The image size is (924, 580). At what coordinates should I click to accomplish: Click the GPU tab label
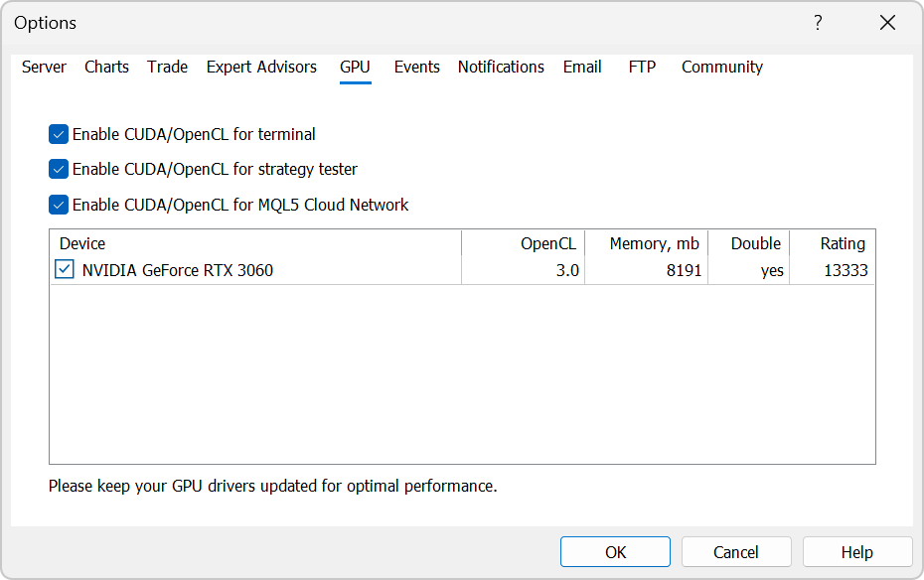point(355,67)
